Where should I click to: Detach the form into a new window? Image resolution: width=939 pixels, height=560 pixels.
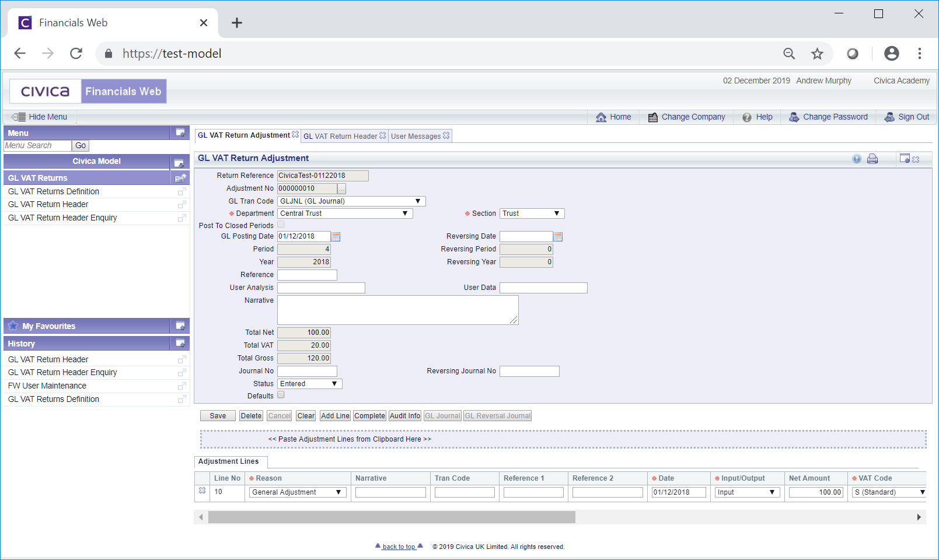coord(905,158)
